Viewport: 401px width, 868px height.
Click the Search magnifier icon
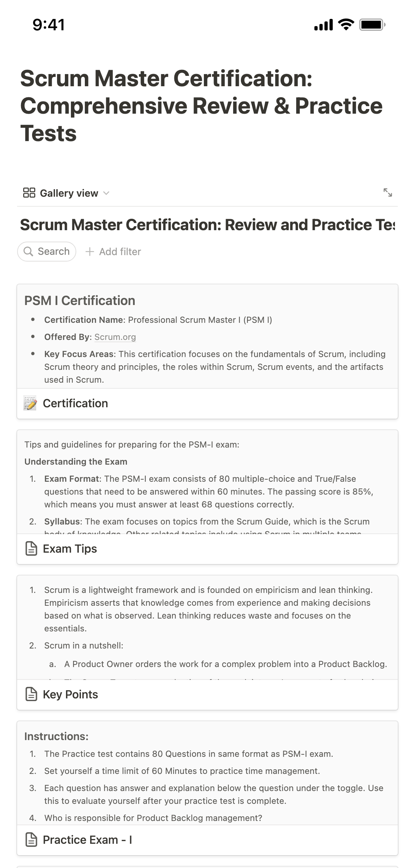[x=28, y=252]
